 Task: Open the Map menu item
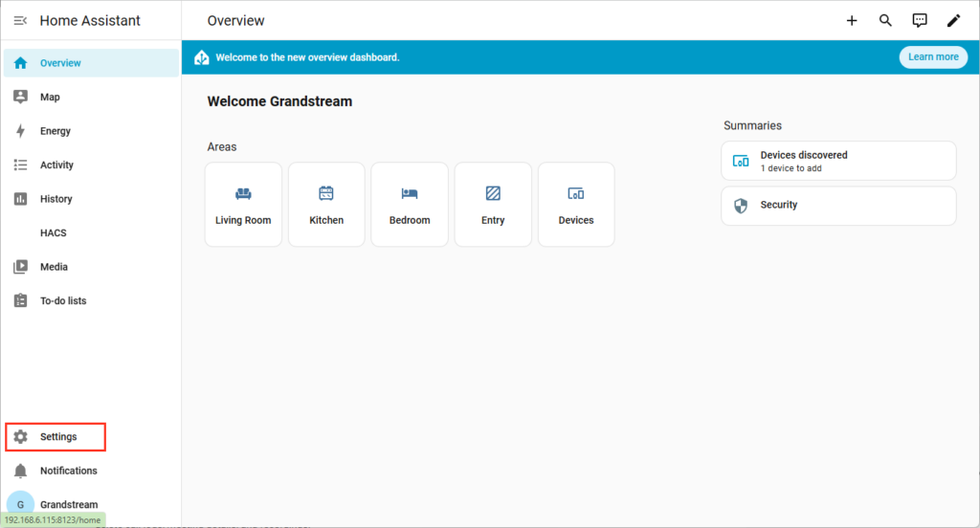[92, 97]
